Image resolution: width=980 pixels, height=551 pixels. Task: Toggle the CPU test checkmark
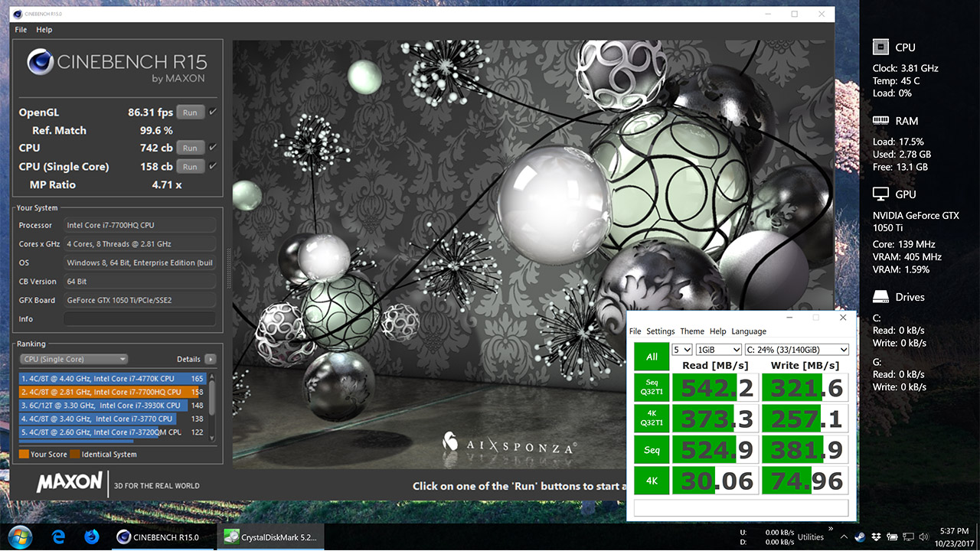213,147
